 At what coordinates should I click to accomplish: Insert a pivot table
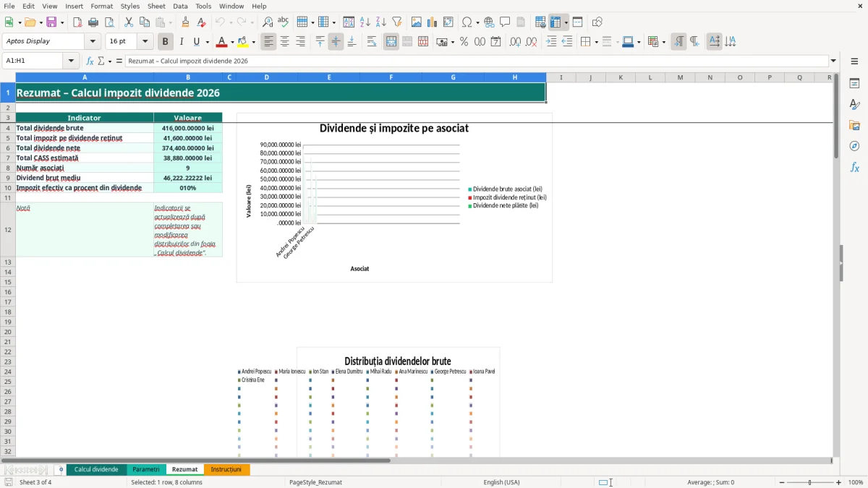tap(448, 22)
